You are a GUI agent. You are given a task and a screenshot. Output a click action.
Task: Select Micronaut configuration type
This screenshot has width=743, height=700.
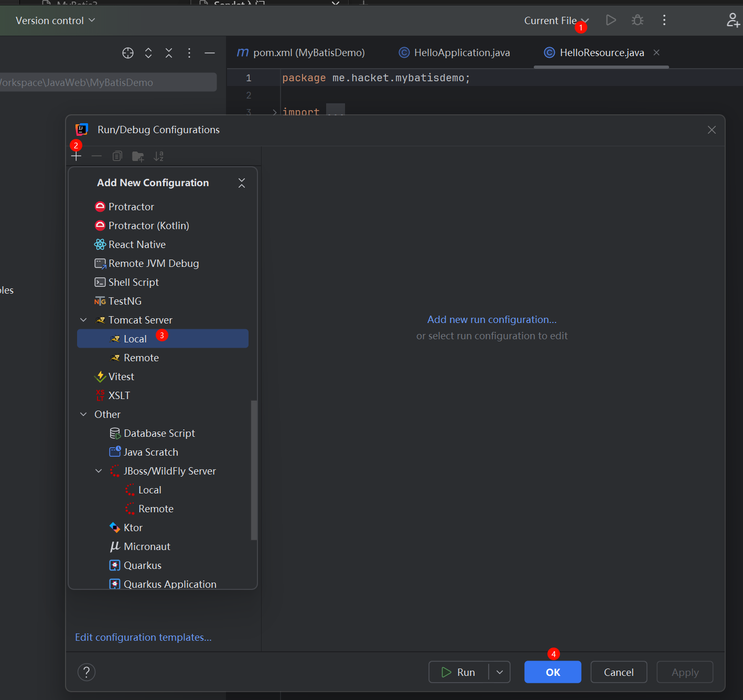pyautogui.click(x=163, y=546)
